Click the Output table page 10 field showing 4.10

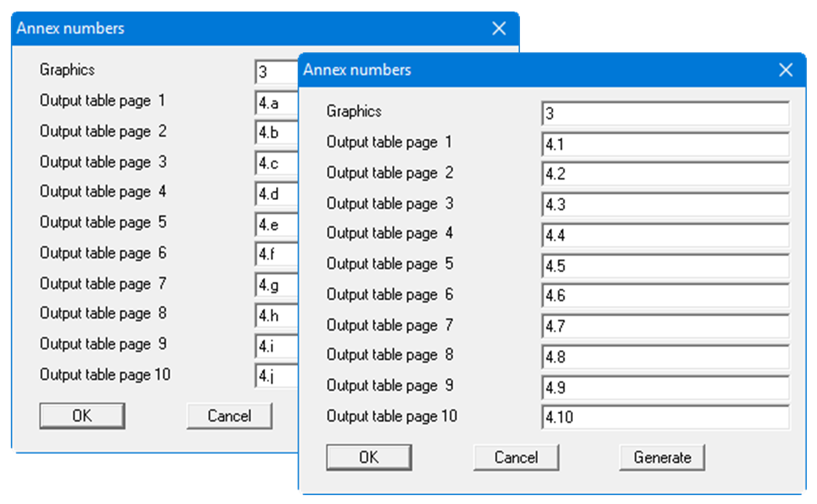pyautogui.click(x=664, y=416)
